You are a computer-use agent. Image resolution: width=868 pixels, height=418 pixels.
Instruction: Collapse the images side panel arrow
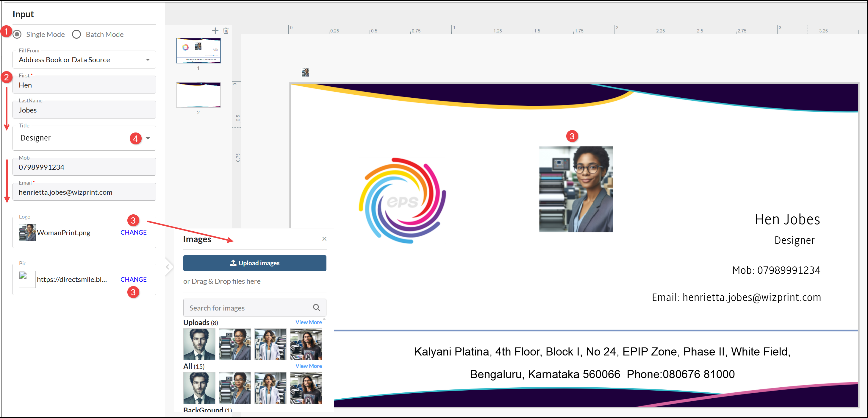[168, 267]
